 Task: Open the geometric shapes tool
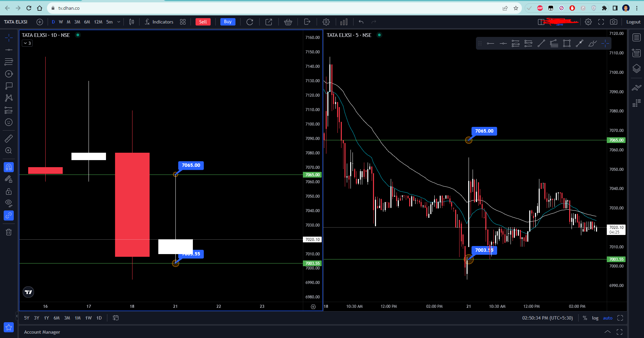(x=9, y=74)
